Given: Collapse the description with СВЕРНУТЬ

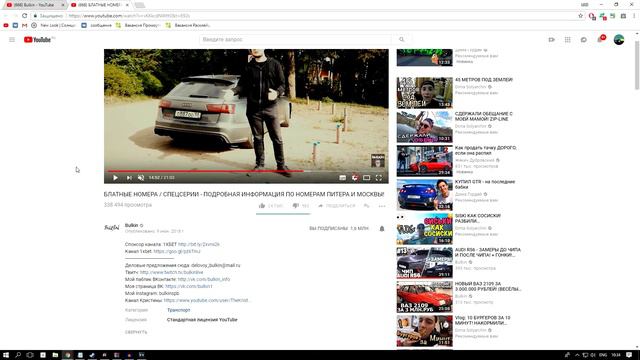Looking at the screenshot, I should pos(136,332).
